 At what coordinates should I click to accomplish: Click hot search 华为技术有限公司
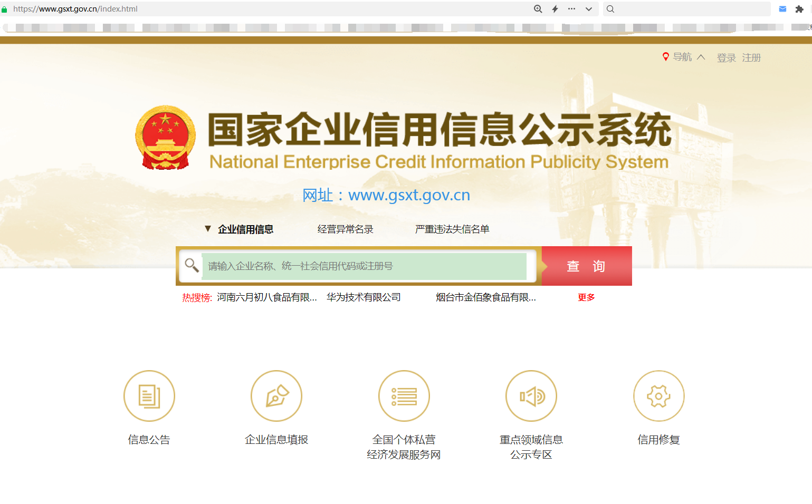coord(364,297)
